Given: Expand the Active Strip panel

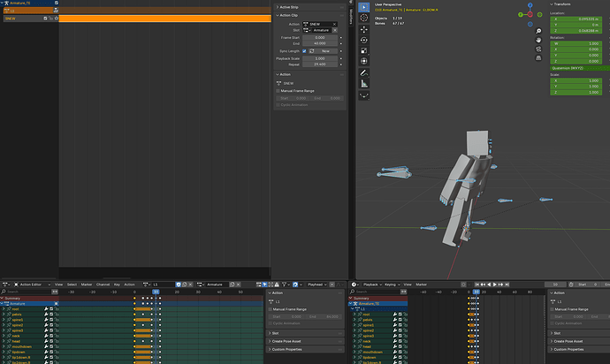Looking at the screenshot, I should click(309, 7).
